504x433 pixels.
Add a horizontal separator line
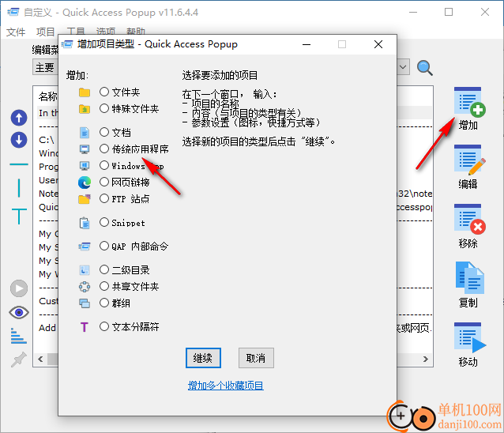tap(19, 164)
